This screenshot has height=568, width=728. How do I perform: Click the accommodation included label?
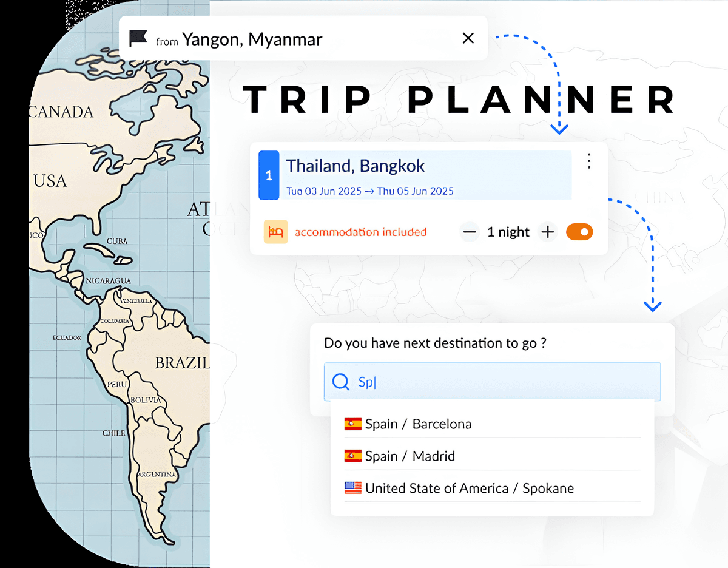pos(360,232)
